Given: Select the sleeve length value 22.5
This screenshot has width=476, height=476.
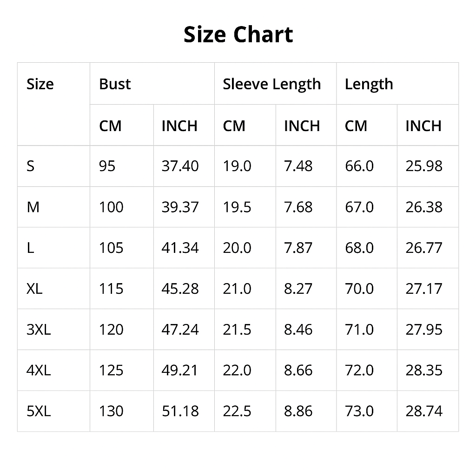Looking at the screenshot, I should tap(237, 411).
